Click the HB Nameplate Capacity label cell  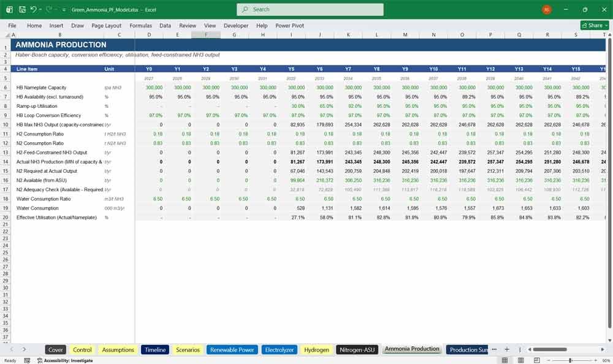[x=41, y=88]
